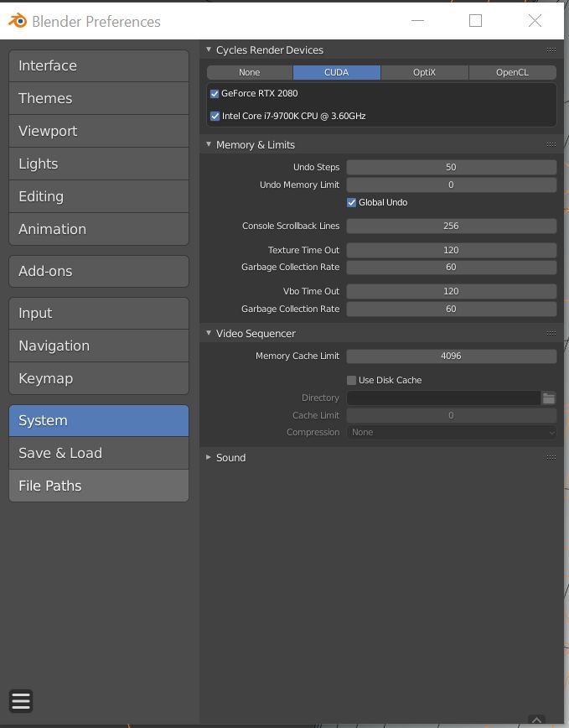
Task: Click the Sound panel title
Action: (x=231, y=458)
